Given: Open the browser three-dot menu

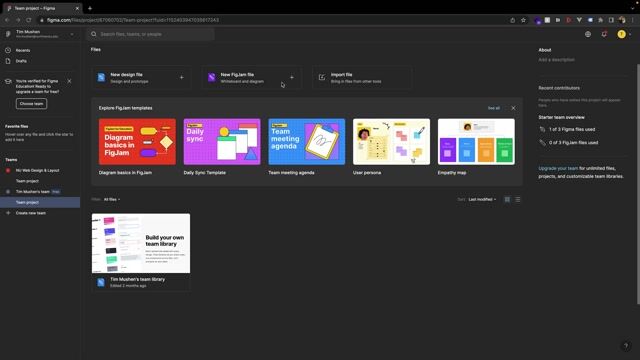Looking at the screenshot, I should tap(633, 20).
